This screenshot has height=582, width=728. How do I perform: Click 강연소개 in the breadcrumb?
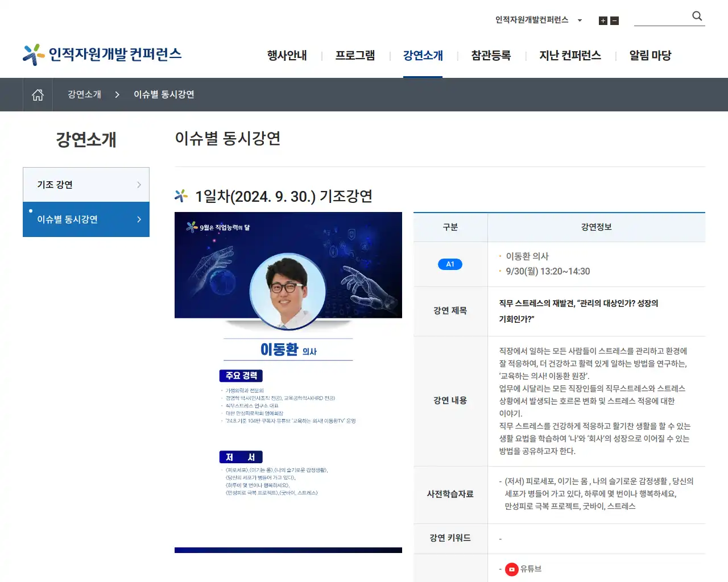click(x=84, y=95)
